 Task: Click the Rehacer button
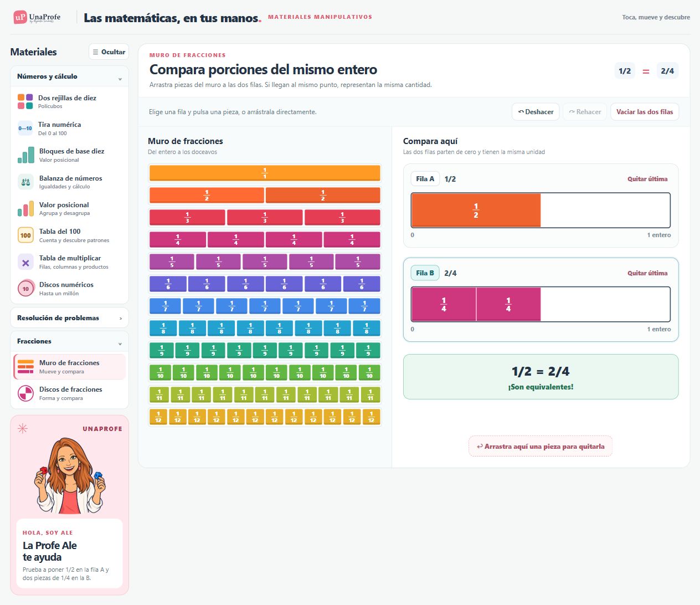point(585,112)
